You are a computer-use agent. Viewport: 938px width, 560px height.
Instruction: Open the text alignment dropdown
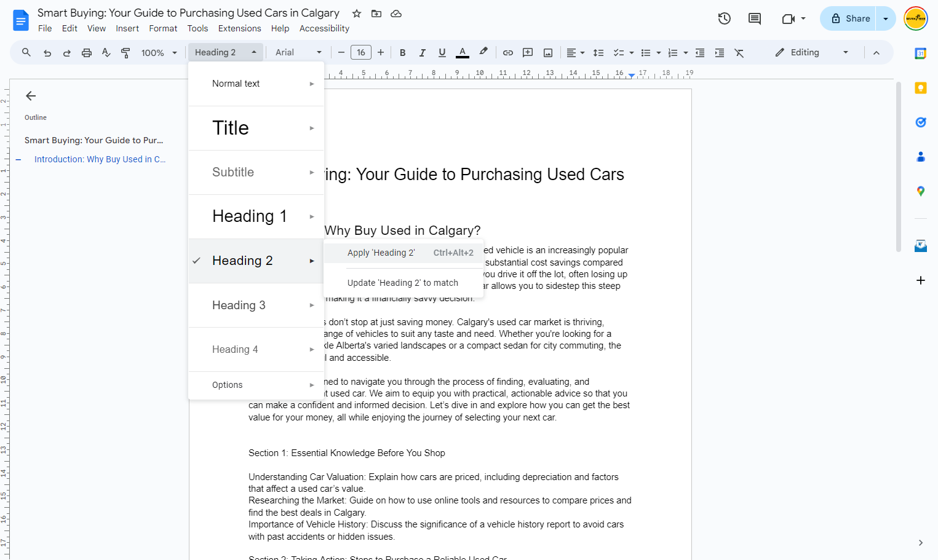pyautogui.click(x=576, y=53)
